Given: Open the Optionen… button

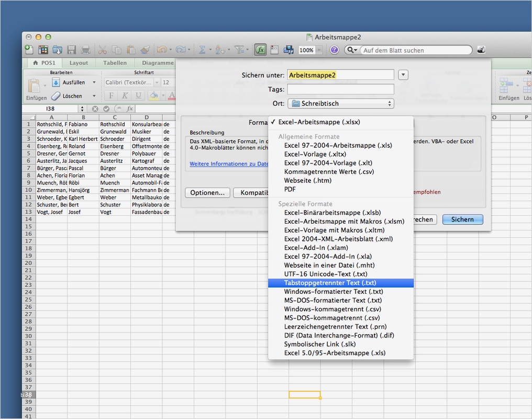Looking at the screenshot, I should pyautogui.click(x=207, y=193).
